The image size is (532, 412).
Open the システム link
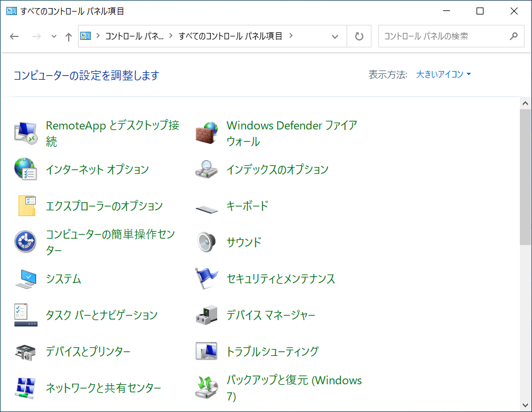click(64, 279)
